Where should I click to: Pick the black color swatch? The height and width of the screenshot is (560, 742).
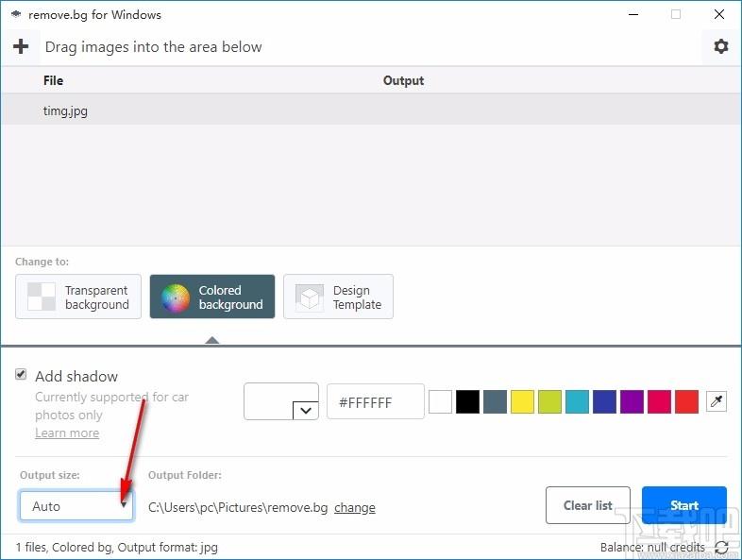[467, 402]
